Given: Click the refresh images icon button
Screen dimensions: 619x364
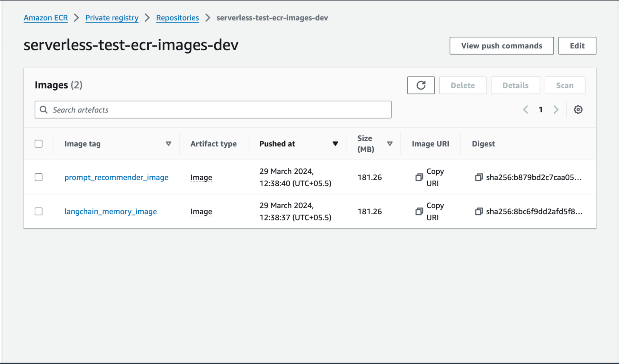Looking at the screenshot, I should pos(421,85).
